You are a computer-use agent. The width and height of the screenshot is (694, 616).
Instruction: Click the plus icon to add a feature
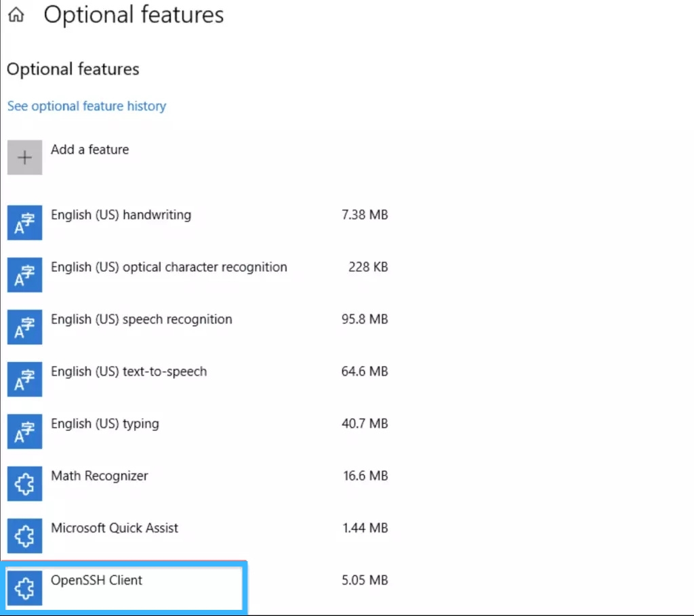pos(25,158)
